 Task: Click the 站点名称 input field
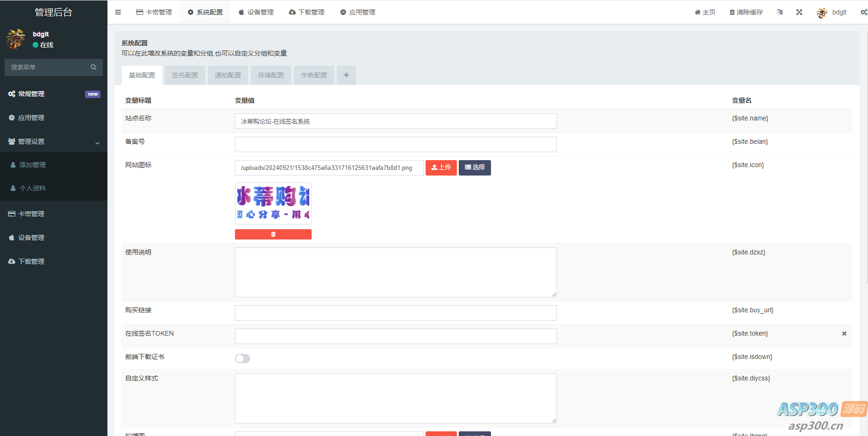[396, 121]
